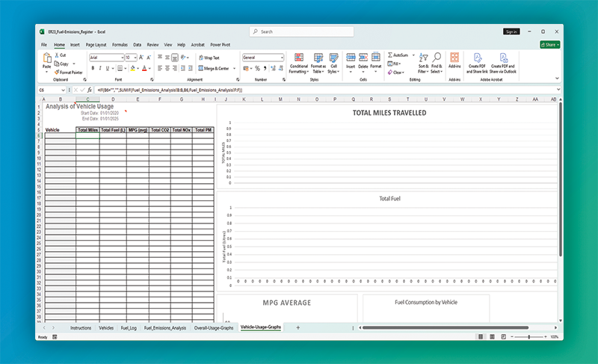Viewport: 598px width, 364px height.
Task: Switch to the Fuel_Log sheet tab
Action: [x=129, y=327]
